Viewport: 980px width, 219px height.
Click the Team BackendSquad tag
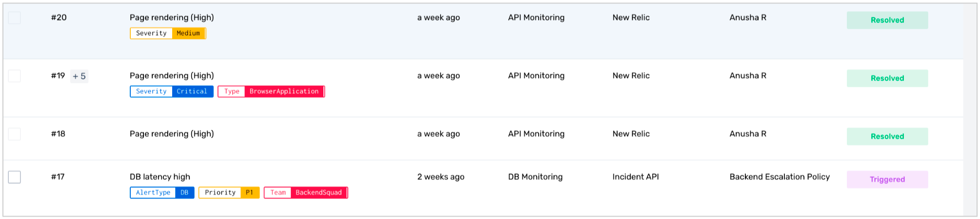click(306, 193)
